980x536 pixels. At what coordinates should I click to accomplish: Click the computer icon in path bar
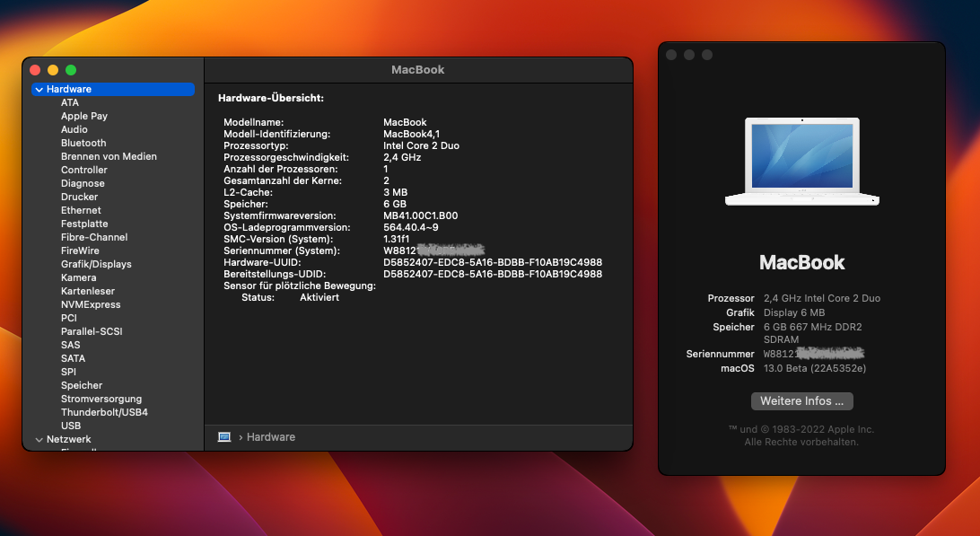coord(224,437)
